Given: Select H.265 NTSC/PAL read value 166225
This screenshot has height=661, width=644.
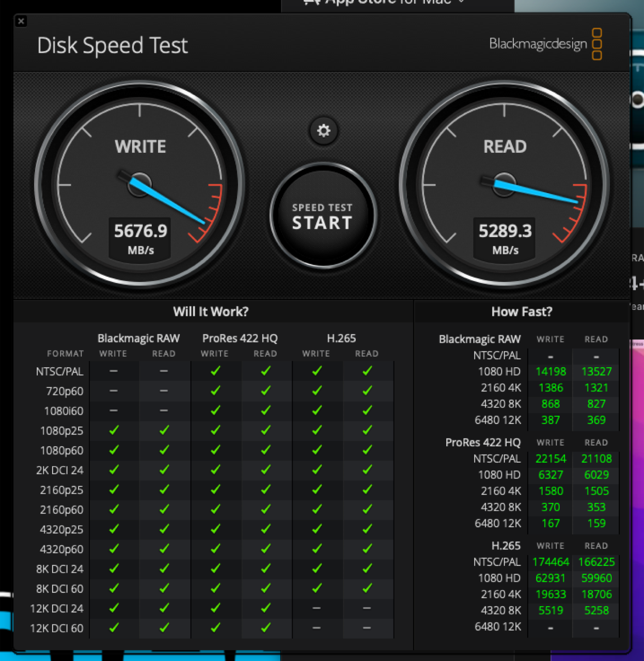Looking at the screenshot, I should [x=596, y=562].
